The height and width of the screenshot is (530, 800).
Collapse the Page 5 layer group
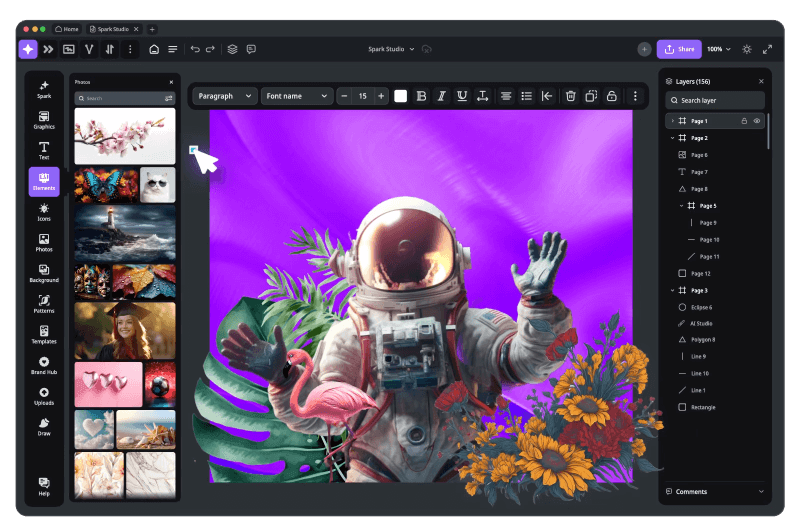(x=681, y=206)
